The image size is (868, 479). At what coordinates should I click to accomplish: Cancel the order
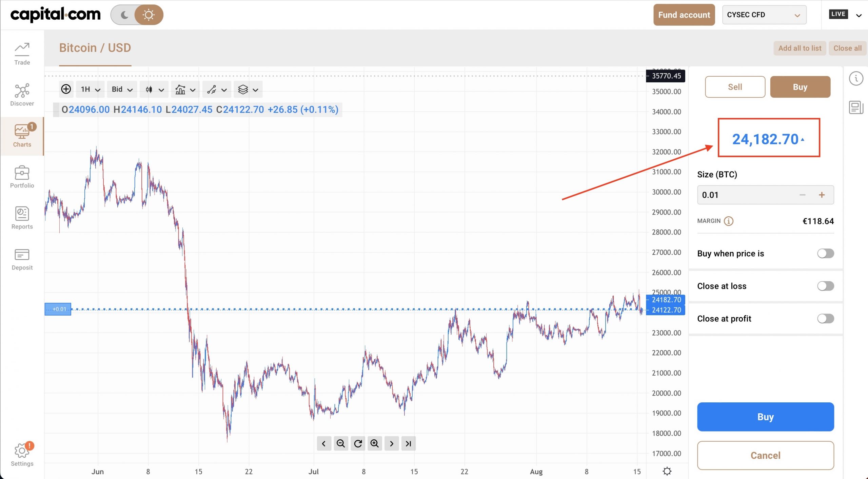[766, 456]
